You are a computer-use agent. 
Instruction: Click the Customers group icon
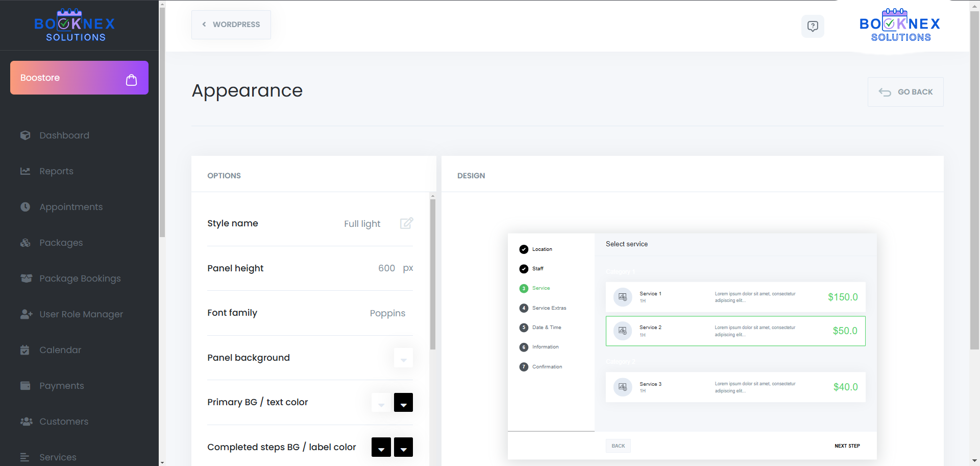tap(26, 422)
